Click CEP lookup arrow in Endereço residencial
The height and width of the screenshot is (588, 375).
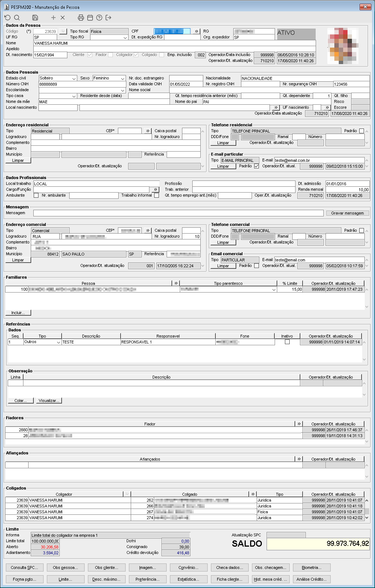click(147, 131)
